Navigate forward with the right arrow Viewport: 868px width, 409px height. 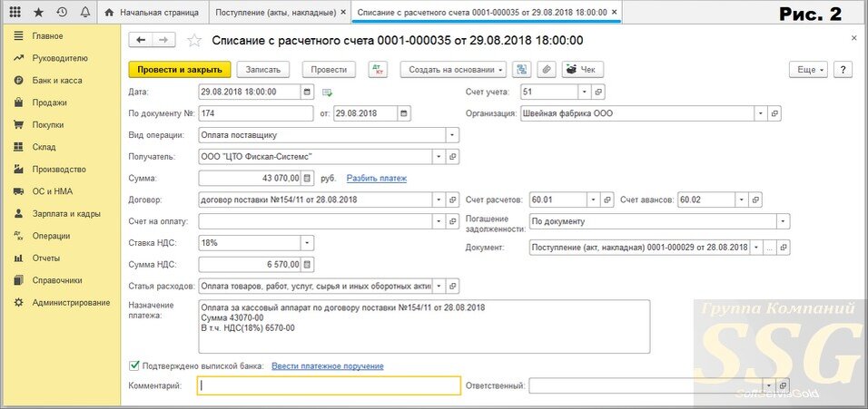163,40
